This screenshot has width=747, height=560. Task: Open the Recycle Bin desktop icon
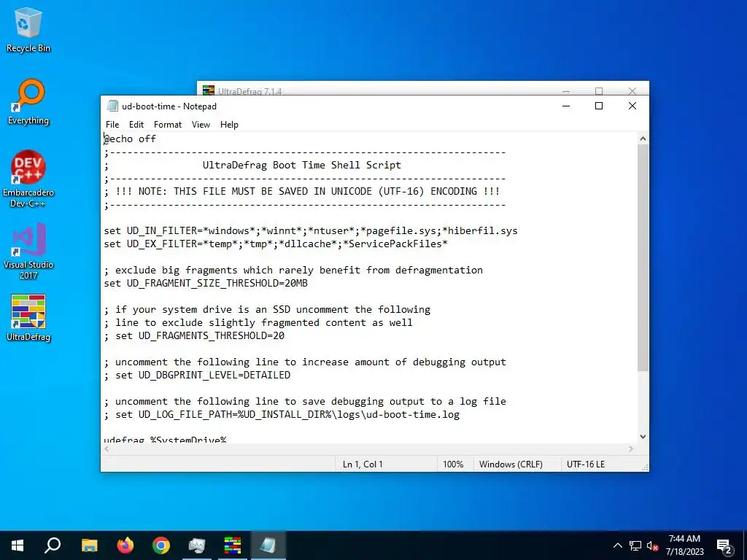click(x=28, y=30)
